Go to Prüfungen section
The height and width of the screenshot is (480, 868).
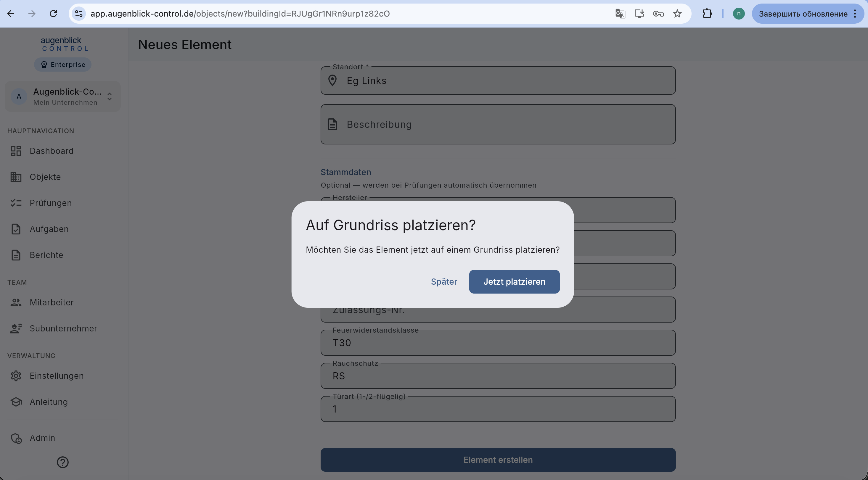tap(63, 203)
